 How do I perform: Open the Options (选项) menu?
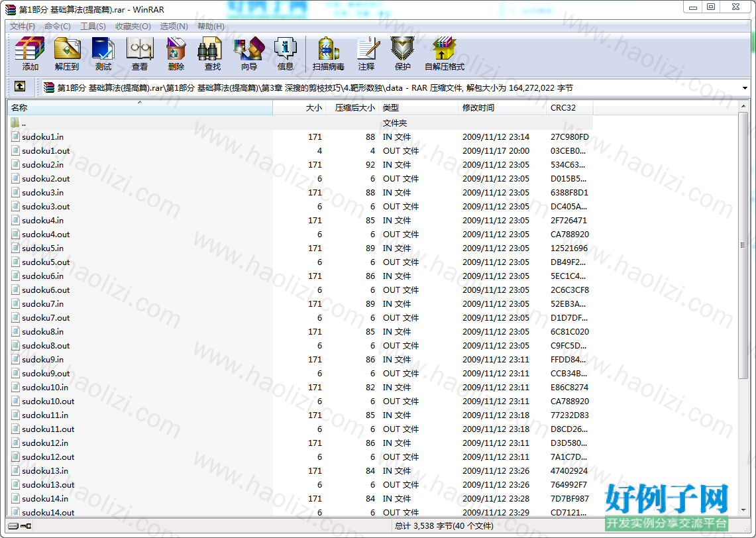[174, 26]
